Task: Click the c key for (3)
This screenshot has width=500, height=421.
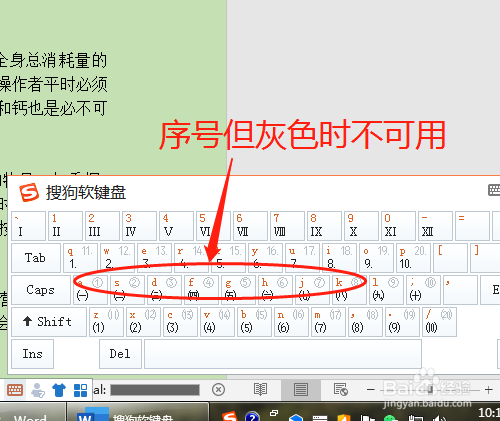Action: click(x=180, y=322)
